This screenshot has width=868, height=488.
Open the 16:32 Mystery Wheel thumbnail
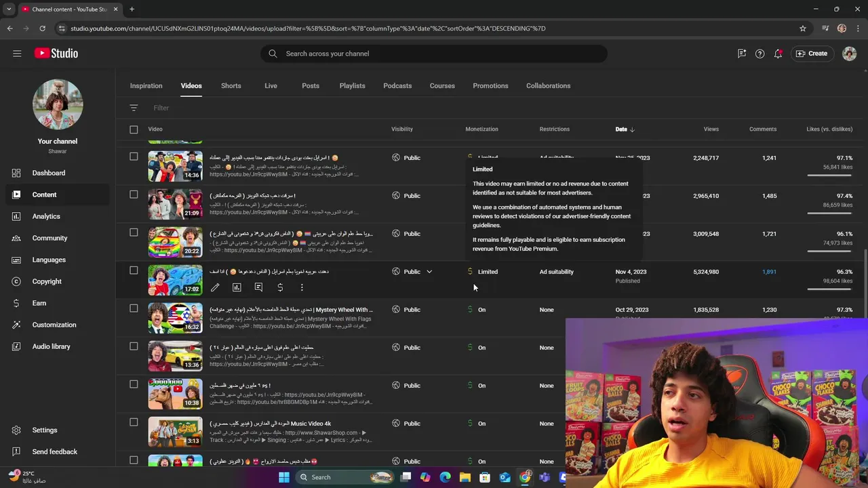(175, 318)
